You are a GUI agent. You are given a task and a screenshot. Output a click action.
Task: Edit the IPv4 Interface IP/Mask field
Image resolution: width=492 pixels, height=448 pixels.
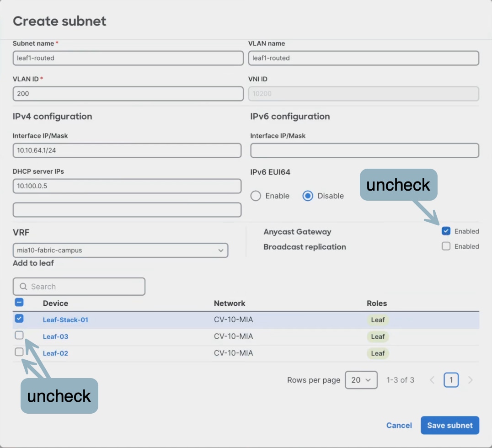pos(127,150)
